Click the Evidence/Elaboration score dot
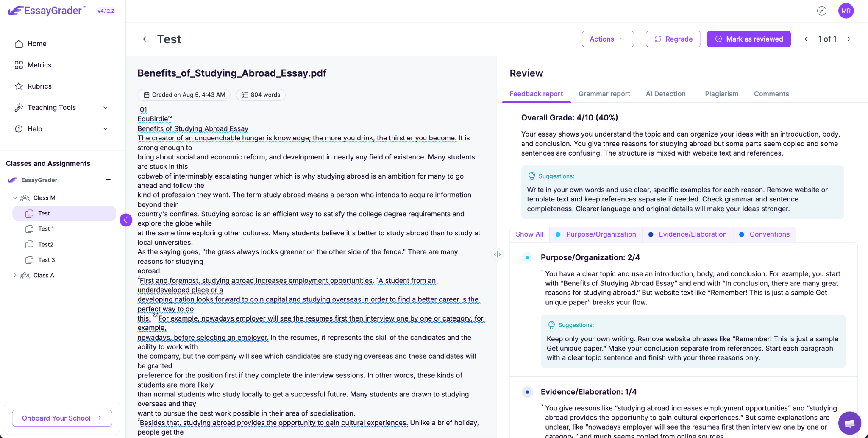 click(x=527, y=392)
